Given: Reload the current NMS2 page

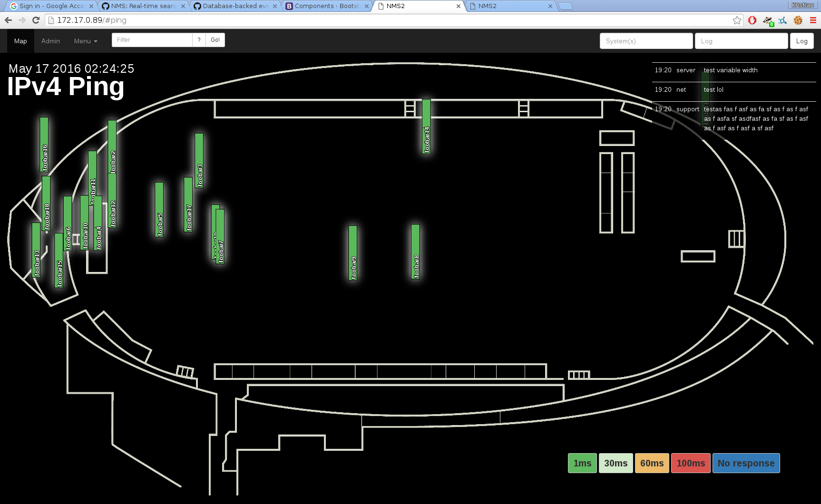Looking at the screenshot, I should (x=36, y=20).
